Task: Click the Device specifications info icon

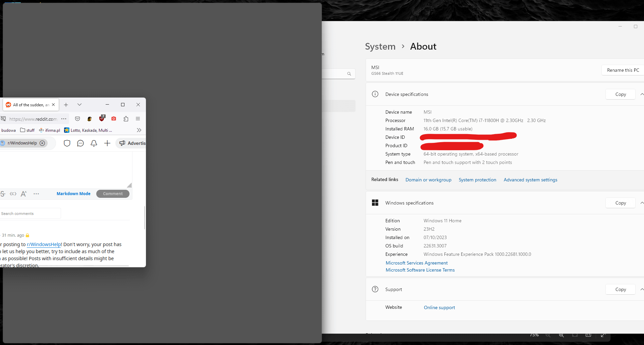Action: click(x=375, y=94)
